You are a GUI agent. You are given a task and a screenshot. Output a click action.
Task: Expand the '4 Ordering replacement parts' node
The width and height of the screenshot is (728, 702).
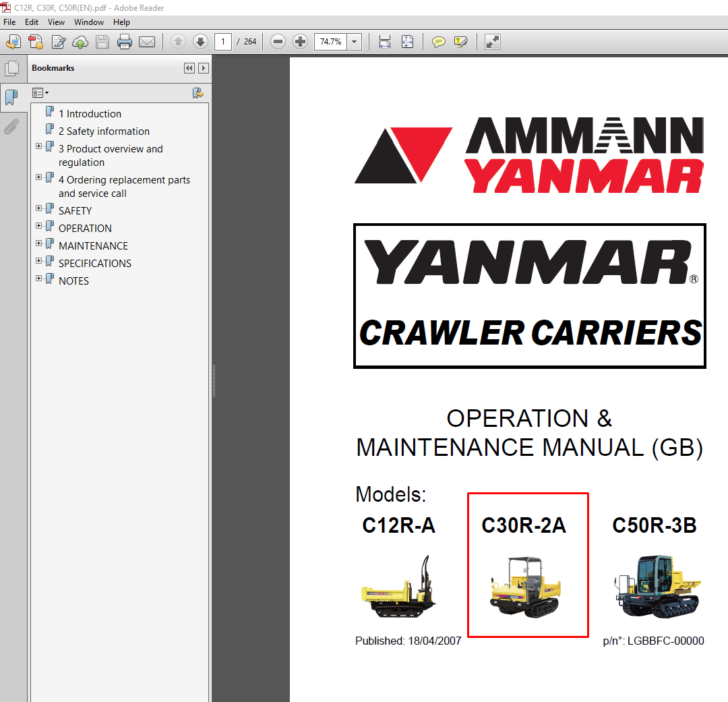pyautogui.click(x=39, y=177)
